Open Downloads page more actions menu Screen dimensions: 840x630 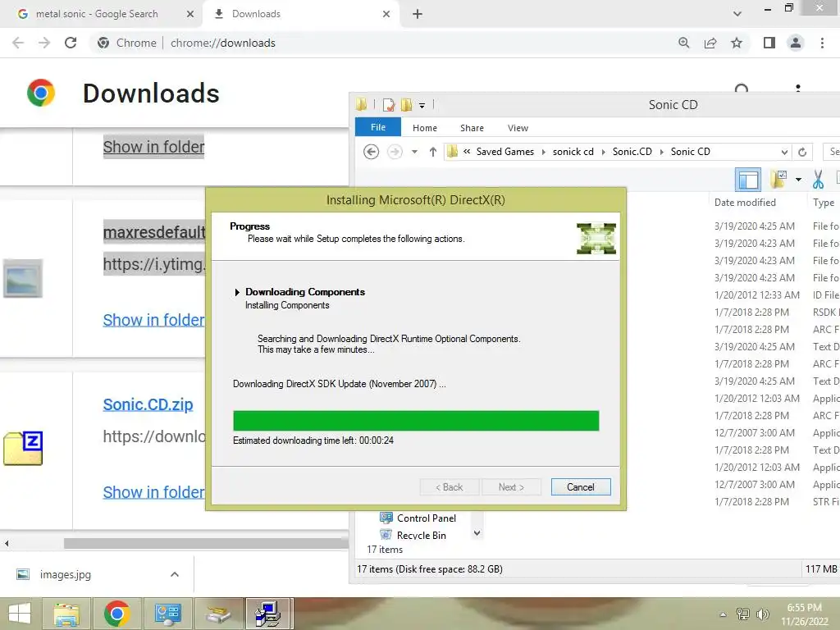pyautogui.click(x=798, y=89)
